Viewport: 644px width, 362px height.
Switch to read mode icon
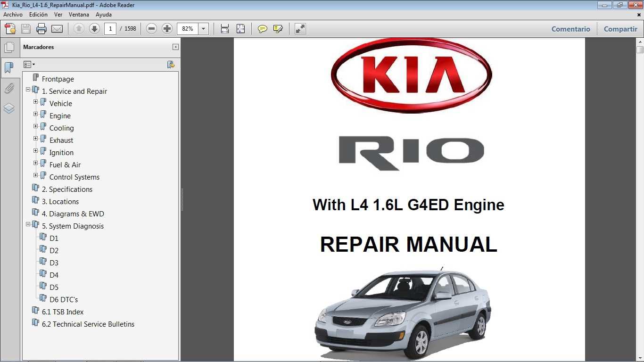pos(300,29)
